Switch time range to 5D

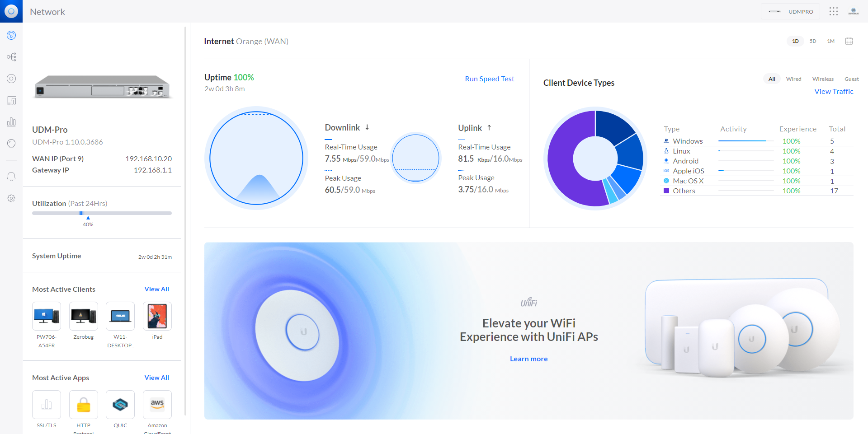click(x=813, y=41)
